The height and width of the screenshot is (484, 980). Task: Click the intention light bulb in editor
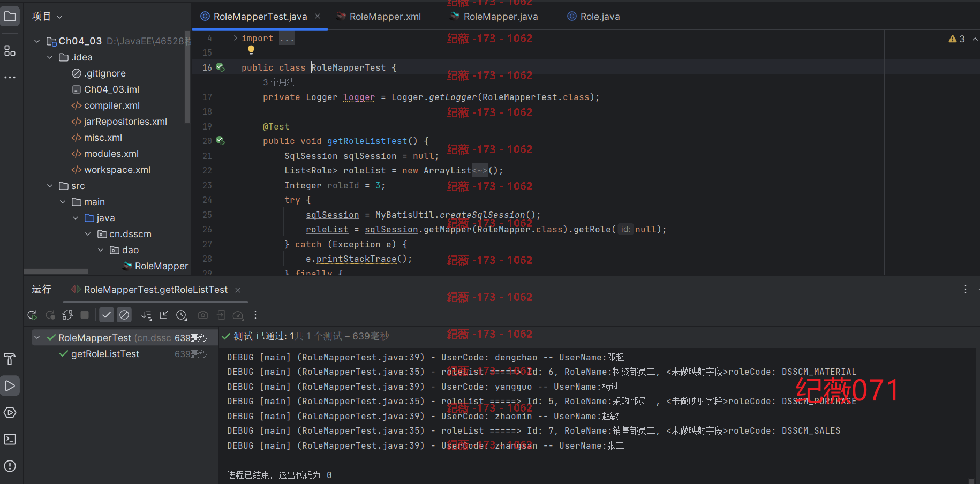(251, 50)
